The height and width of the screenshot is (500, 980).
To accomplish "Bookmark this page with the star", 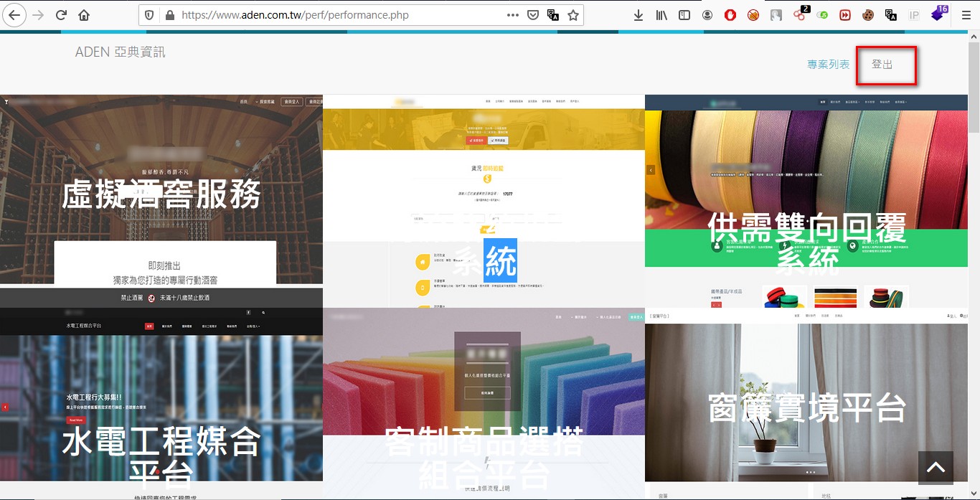I will (573, 15).
